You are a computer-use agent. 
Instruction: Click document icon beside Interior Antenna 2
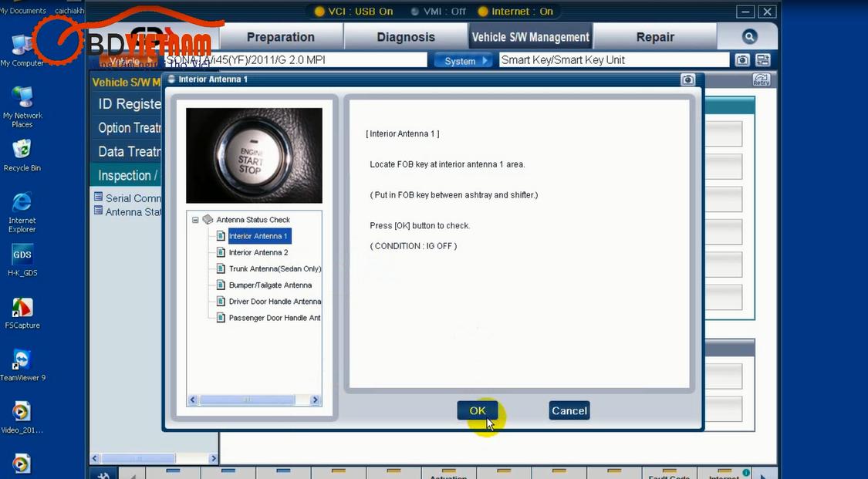pyautogui.click(x=221, y=252)
